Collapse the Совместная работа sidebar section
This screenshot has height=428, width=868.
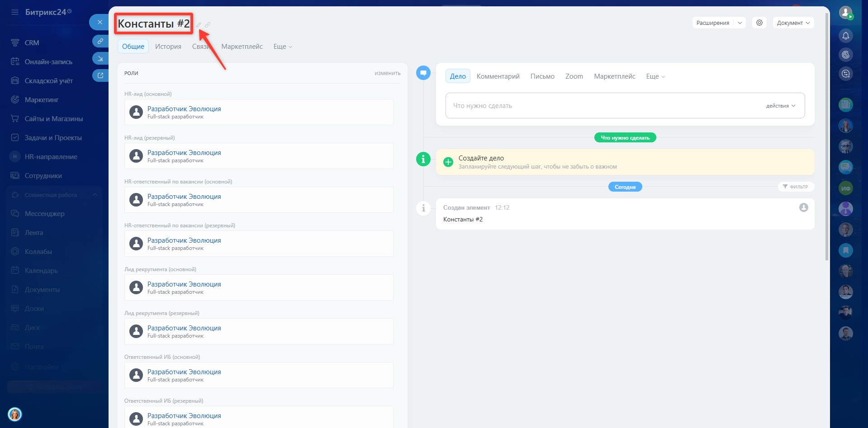click(x=95, y=195)
